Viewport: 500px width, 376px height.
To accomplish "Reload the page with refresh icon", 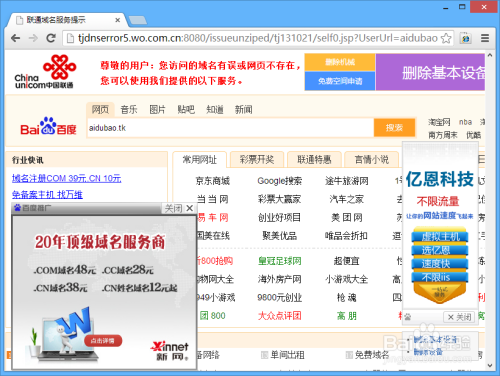I will coord(51,38).
